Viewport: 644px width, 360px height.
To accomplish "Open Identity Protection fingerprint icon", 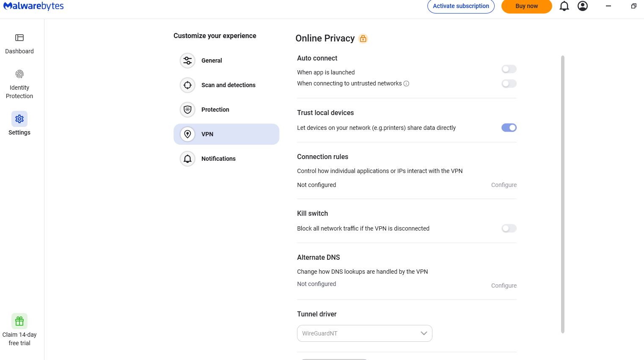I will tap(19, 74).
